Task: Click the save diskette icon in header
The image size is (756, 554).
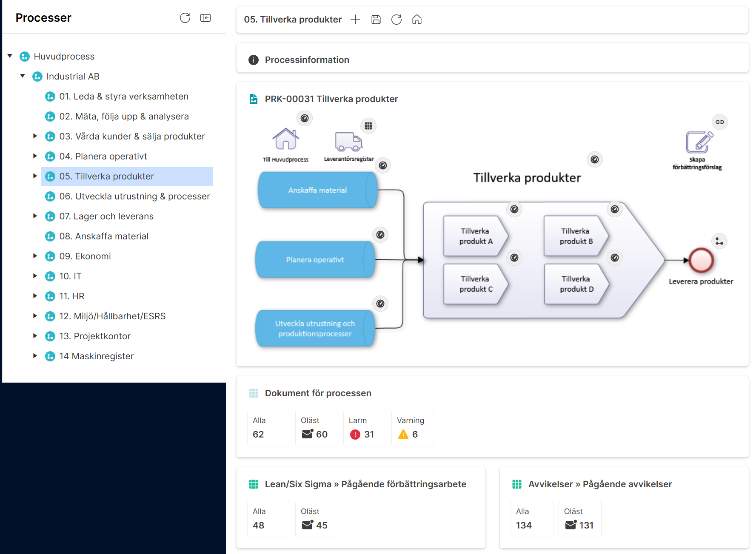Action: [x=376, y=20]
